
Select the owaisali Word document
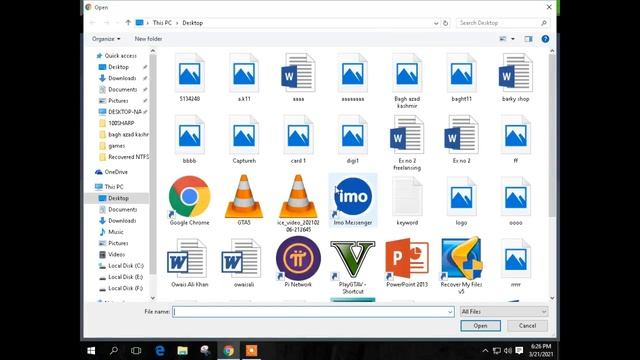(x=244, y=263)
